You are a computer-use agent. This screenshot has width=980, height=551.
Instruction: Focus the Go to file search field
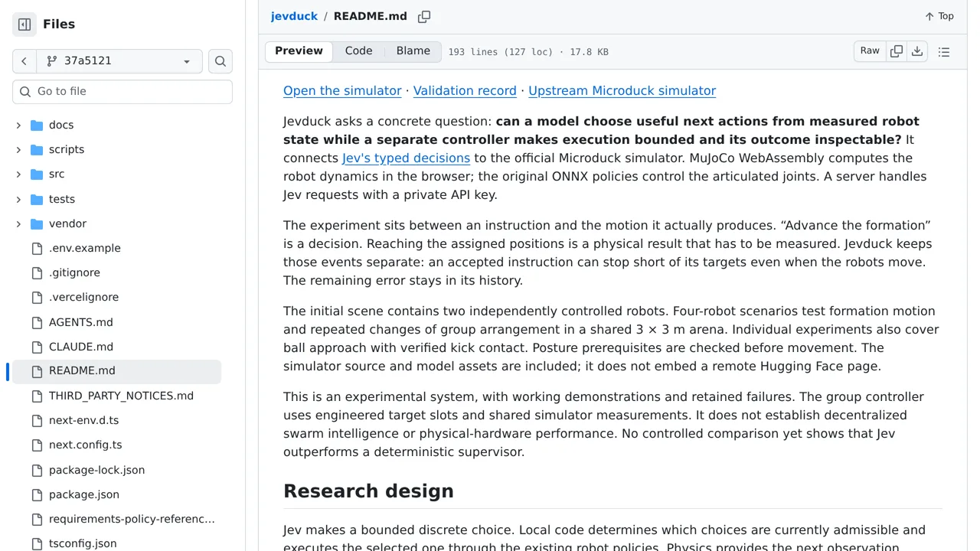pos(122,92)
